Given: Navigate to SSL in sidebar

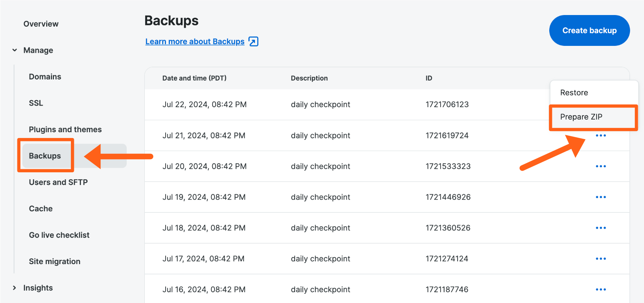Looking at the screenshot, I should tap(36, 103).
